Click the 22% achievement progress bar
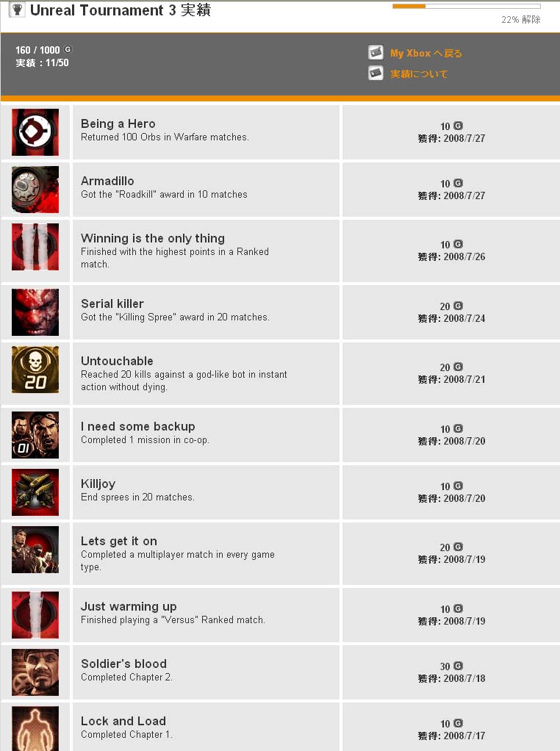 tap(467, 6)
